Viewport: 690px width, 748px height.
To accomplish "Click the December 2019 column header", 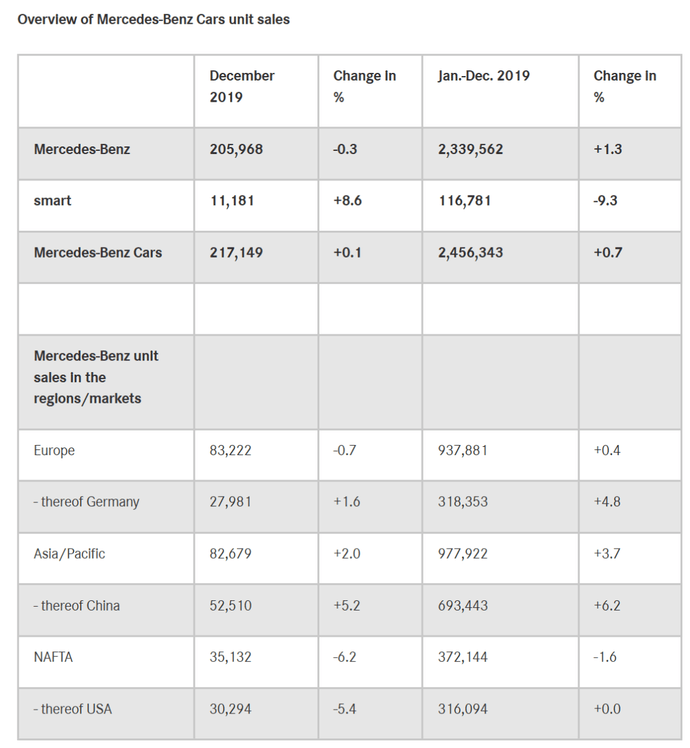I will tap(242, 86).
